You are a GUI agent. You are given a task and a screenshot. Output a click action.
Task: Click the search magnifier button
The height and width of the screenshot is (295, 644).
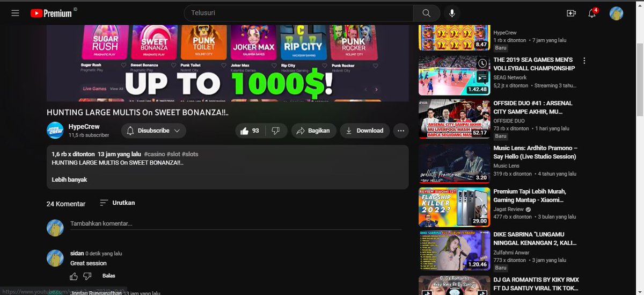click(427, 13)
